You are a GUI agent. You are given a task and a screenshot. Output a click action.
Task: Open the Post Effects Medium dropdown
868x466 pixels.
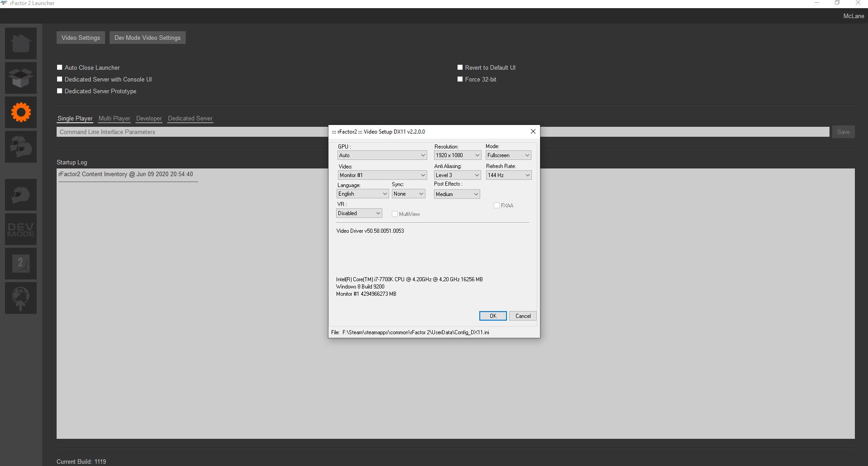point(457,194)
